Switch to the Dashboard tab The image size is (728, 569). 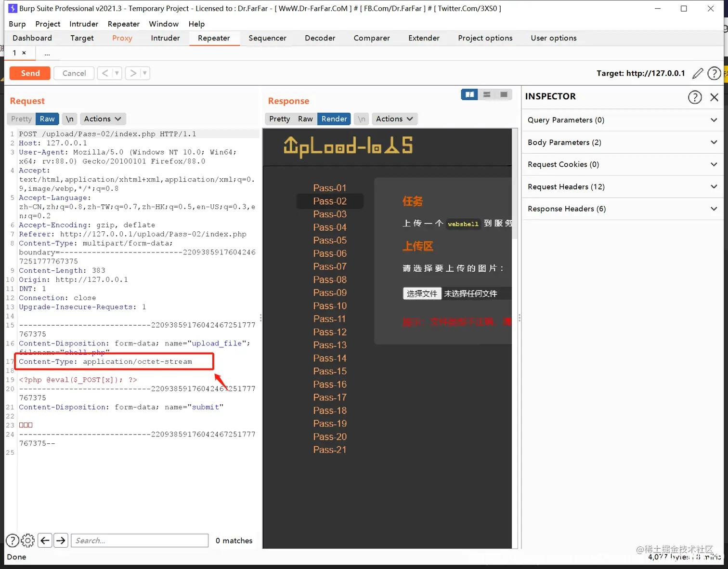click(x=32, y=38)
